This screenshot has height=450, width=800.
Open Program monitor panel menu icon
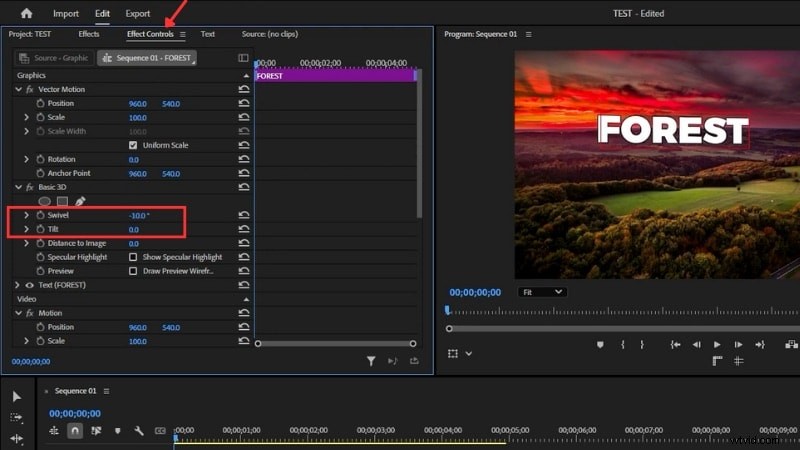coord(529,35)
